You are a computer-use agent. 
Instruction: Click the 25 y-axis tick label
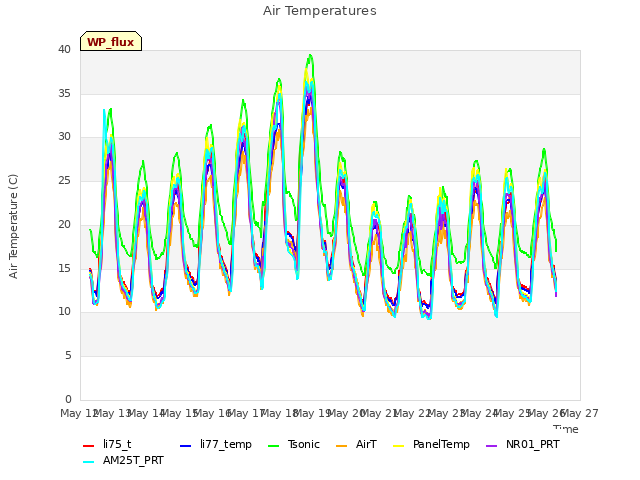[x=64, y=181]
